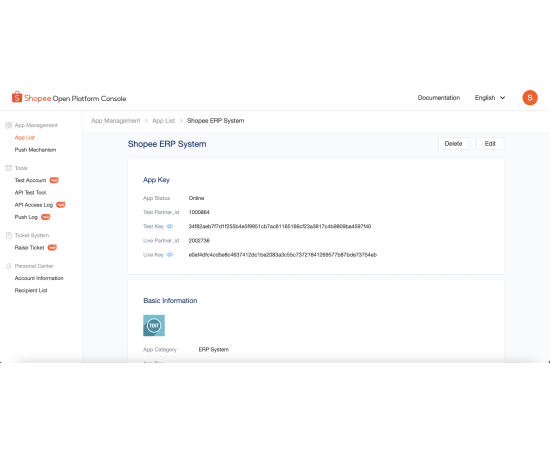Click the Basic Information section heading
This screenshot has height=450, width=550.
coord(170,301)
